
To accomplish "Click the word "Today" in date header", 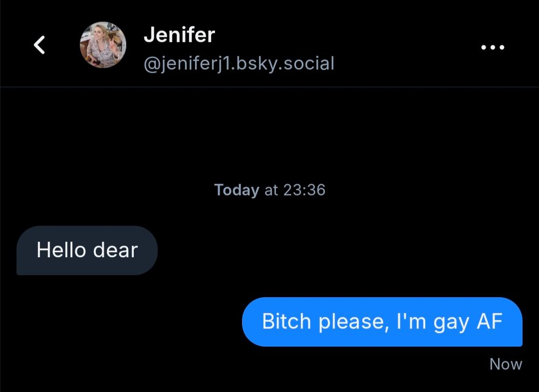I will [x=237, y=190].
